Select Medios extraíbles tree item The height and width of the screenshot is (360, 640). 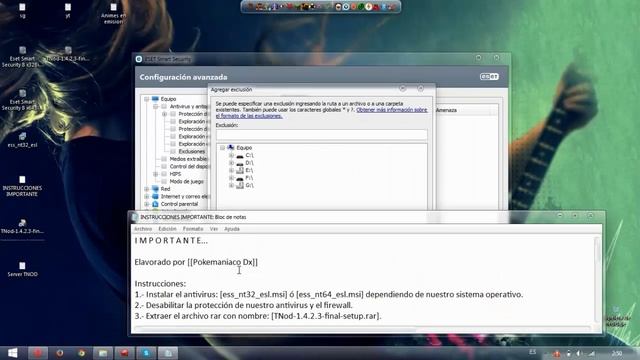[189, 159]
